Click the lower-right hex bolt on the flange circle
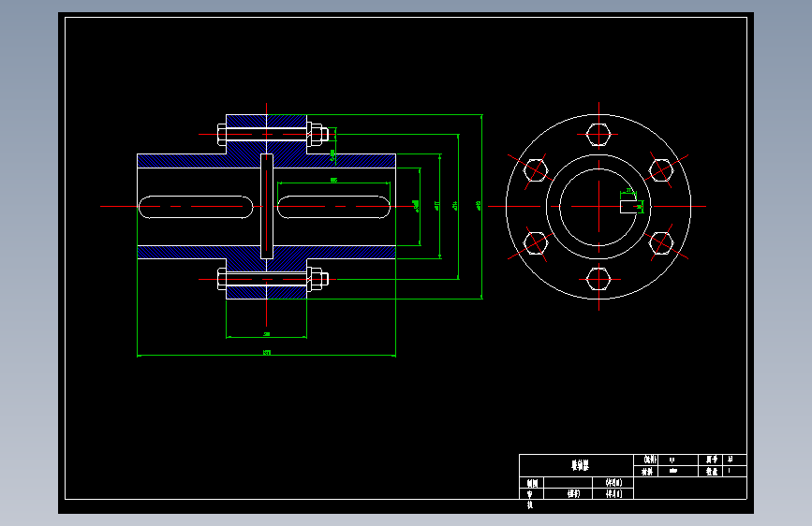 point(661,243)
